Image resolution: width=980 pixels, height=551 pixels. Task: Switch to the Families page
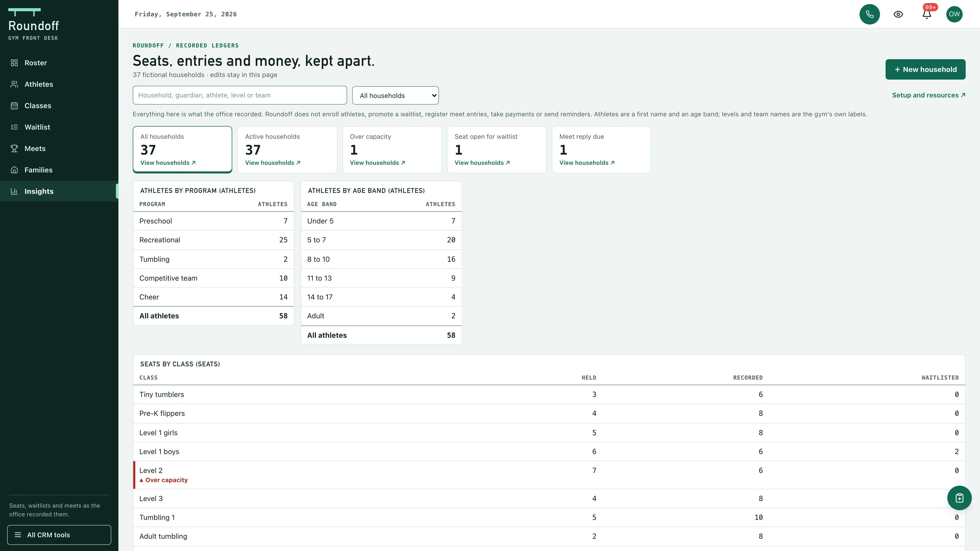click(59, 170)
